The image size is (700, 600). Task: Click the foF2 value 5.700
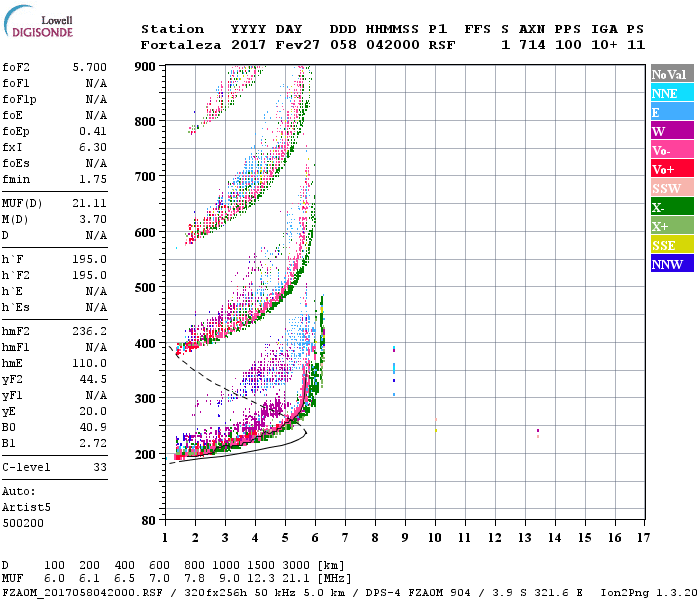[x=90, y=67]
